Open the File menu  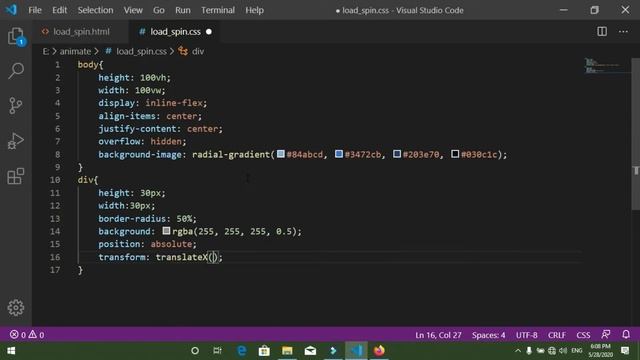[x=35, y=10]
